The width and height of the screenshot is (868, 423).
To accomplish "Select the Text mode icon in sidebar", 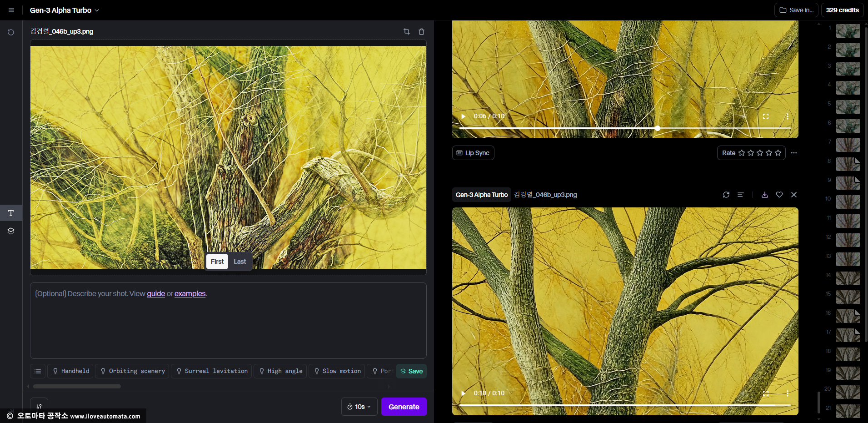I will [x=11, y=213].
